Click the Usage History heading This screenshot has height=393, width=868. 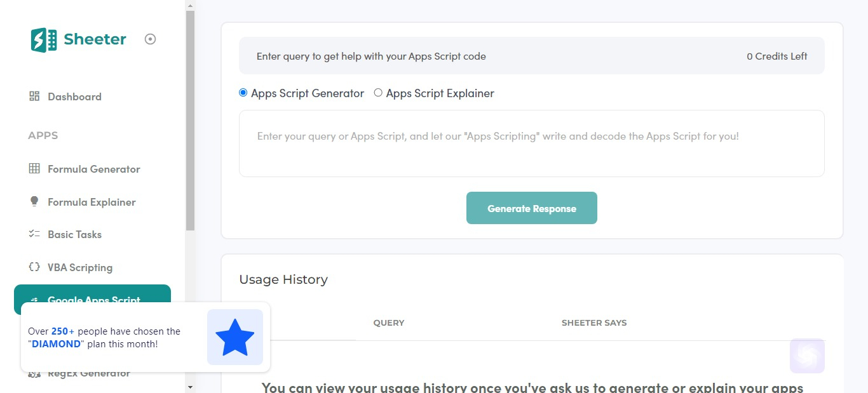283,279
